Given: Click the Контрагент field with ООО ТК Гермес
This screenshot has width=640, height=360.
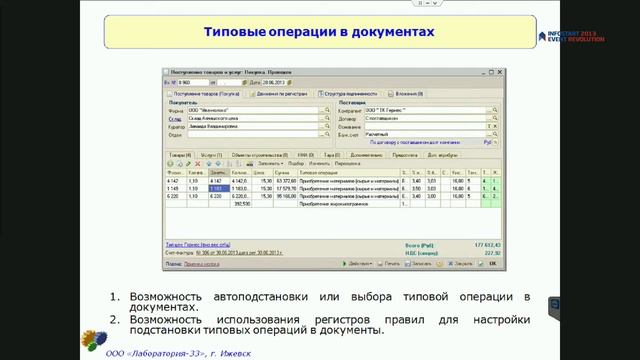Looking at the screenshot, I should [x=425, y=110].
